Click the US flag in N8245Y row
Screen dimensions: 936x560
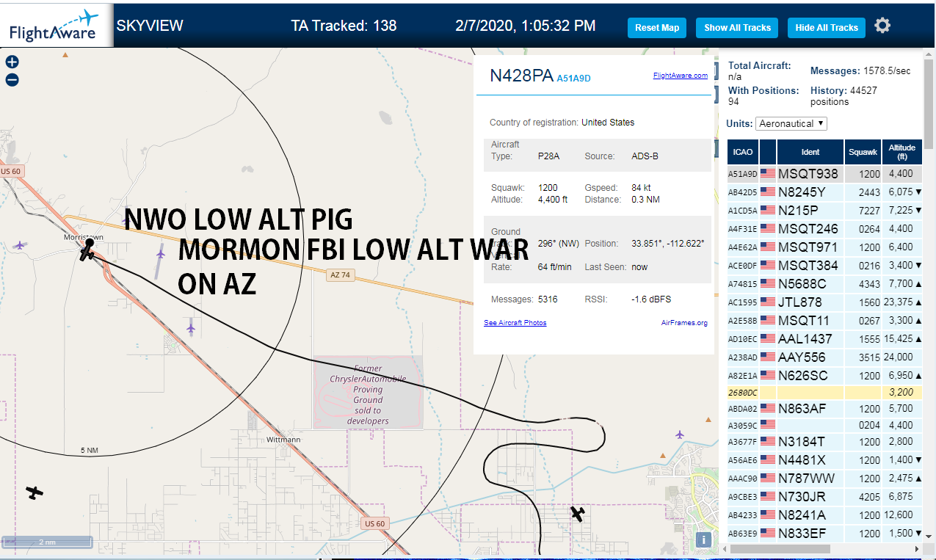pos(768,192)
